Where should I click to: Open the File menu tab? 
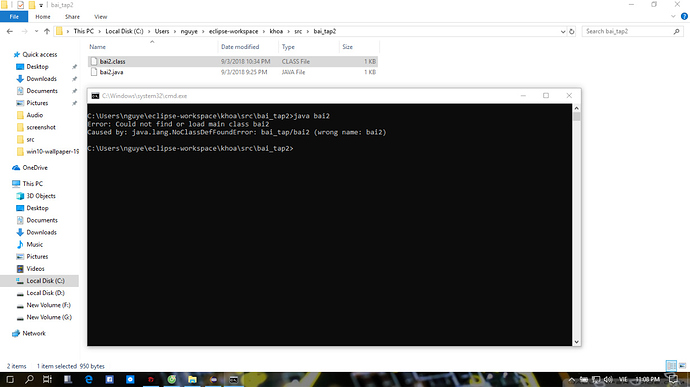(14, 17)
